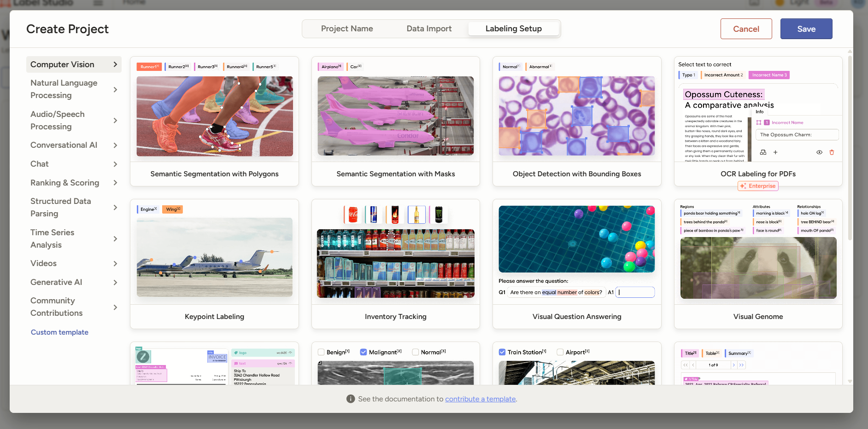
Task: Switch to the Project Name tab
Action: [347, 29]
